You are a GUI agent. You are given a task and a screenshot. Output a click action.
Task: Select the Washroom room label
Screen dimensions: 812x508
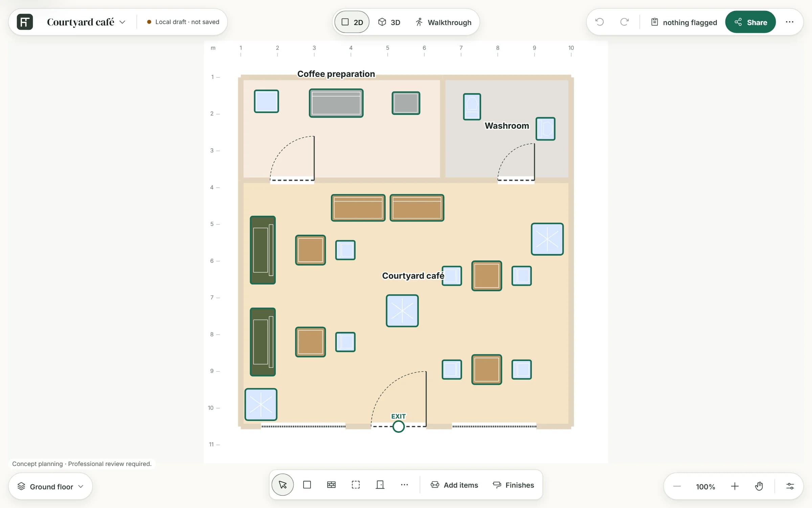[x=506, y=126]
